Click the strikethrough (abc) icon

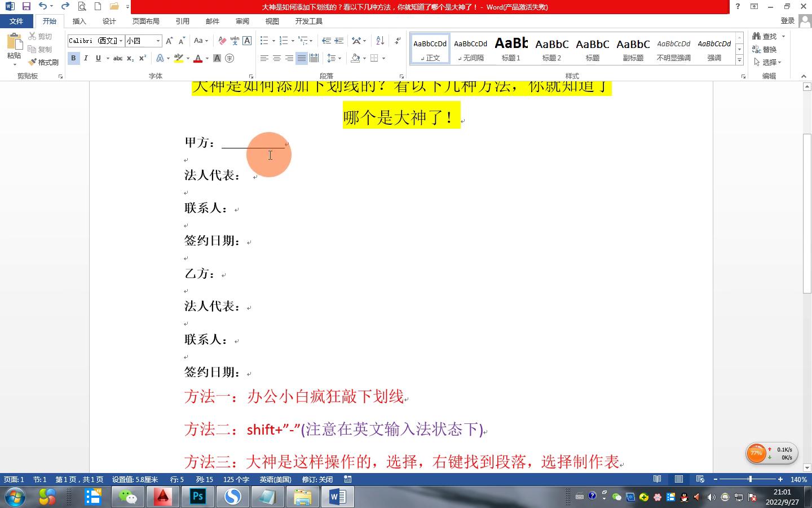coord(118,58)
